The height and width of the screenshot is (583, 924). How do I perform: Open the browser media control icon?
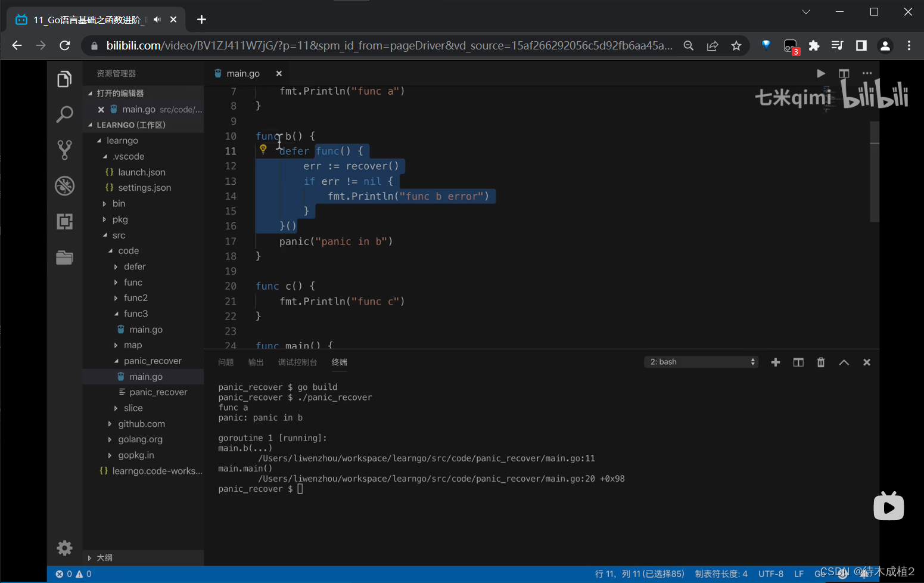pyautogui.click(x=837, y=46)
